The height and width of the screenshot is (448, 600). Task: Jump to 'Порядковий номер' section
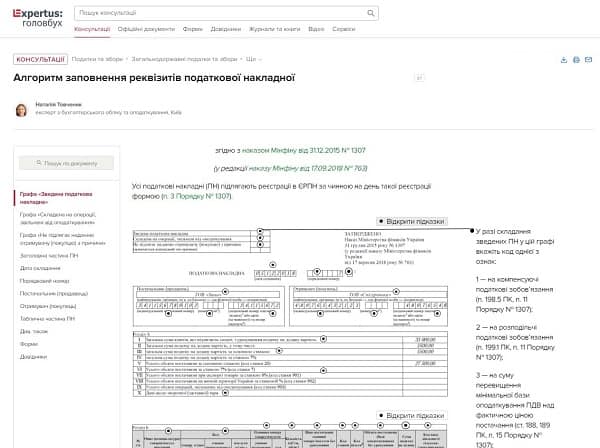pos(44,281)
